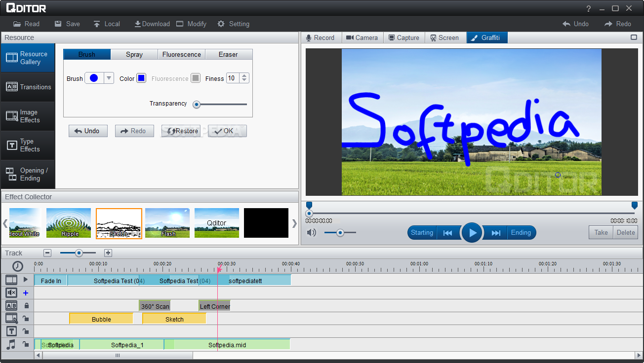
Task: Open the Capture tab
Action: click(404, 37)
